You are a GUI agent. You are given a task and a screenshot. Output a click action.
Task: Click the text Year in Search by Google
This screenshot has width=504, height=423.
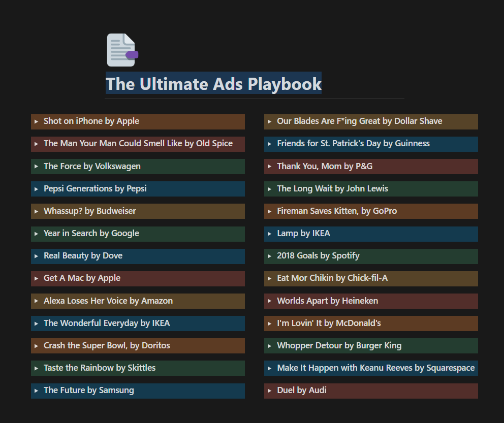click(91, 233)
